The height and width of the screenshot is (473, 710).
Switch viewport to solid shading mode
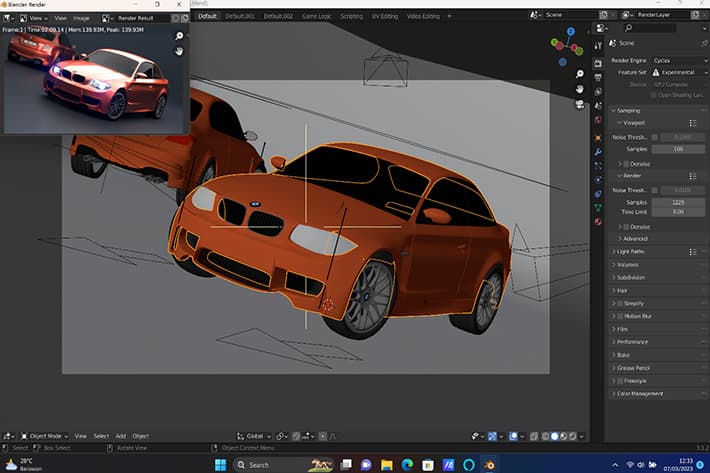(x=555, y=436)
